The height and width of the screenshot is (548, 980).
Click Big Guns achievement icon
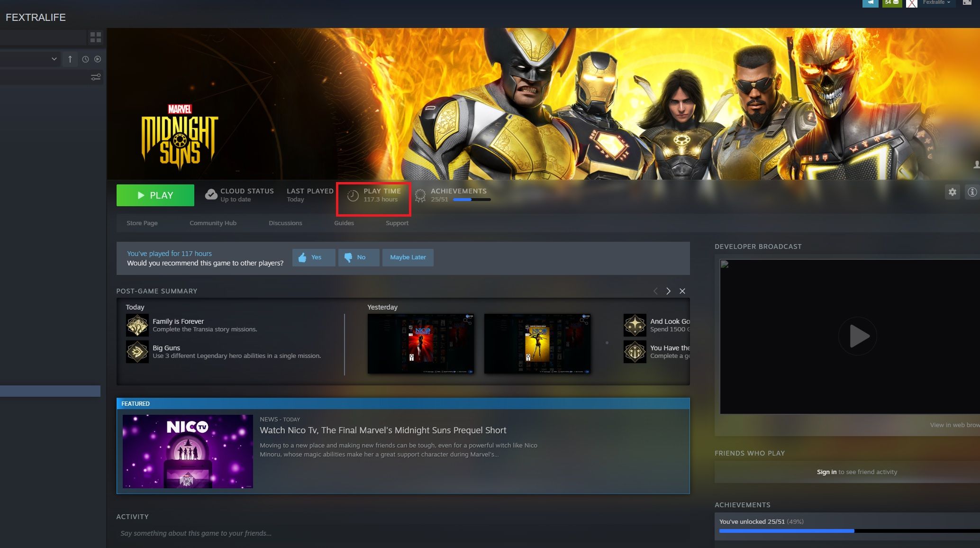point(137,352)
